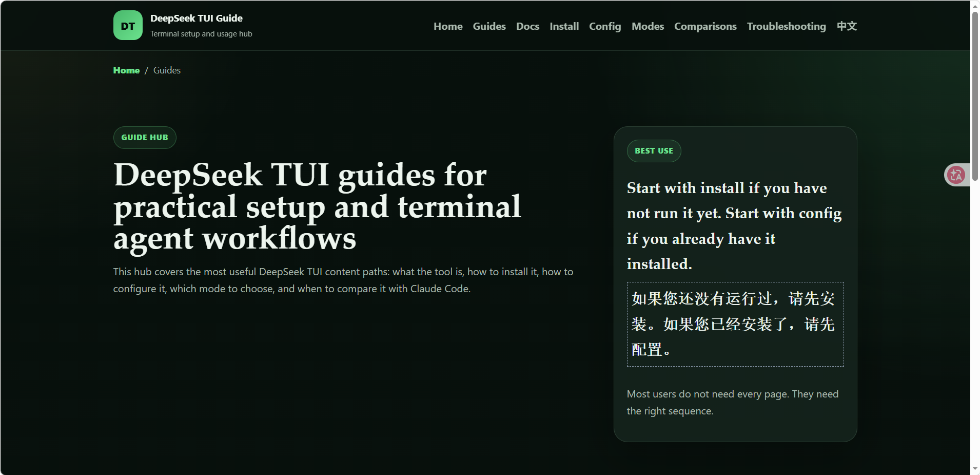Select Config in the top menu
Screen dimensions: 980x475
tap(605, 26)
